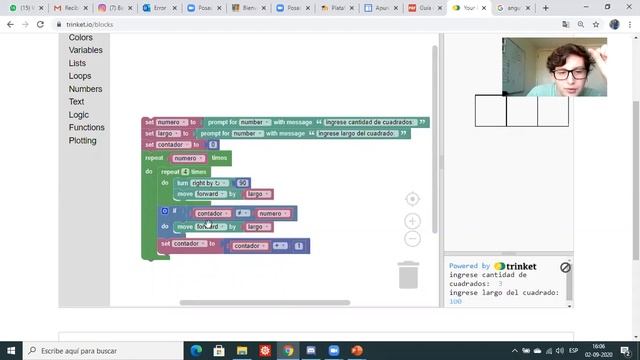Open a new browser tab
Image resolution: width=640 pixels, height=360 pixels.
(546, 8)
